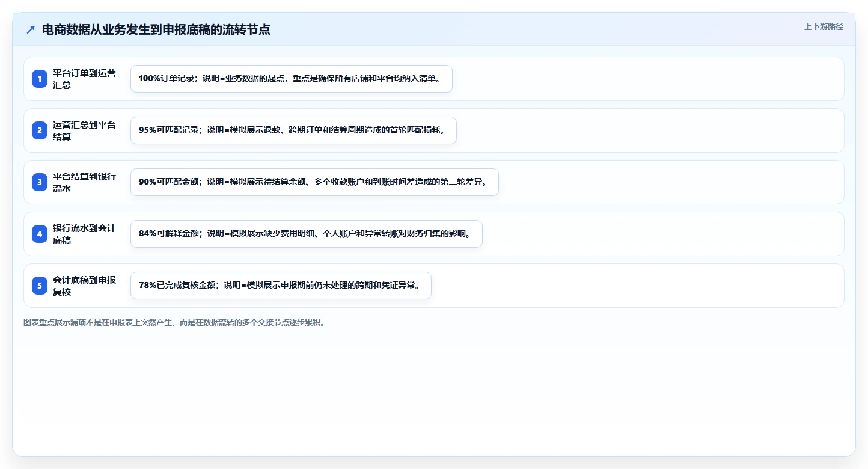The height and width of the screenshot is (469, 868).
Task: Click the arrow icon beside the chart title
Action: pos(31,30)
